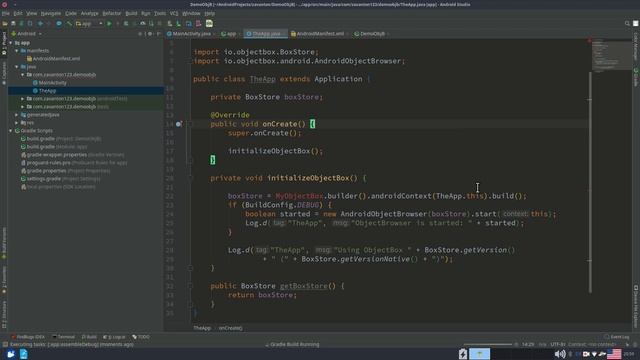Open the app run configuration dropdown
The image size is (640, 360).
(x=89, y=24)
